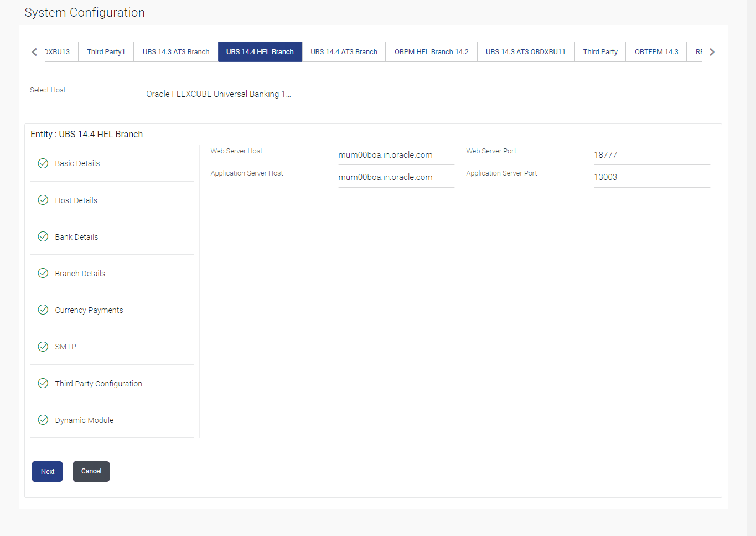
Task: Open the Third Party Configuration section
Action: (x=112, y=383)
